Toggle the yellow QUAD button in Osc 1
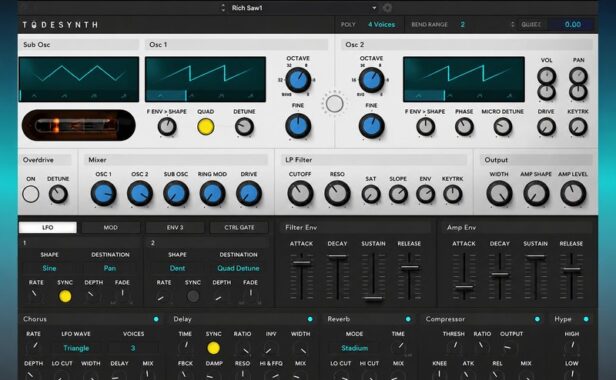 point(205,127)
